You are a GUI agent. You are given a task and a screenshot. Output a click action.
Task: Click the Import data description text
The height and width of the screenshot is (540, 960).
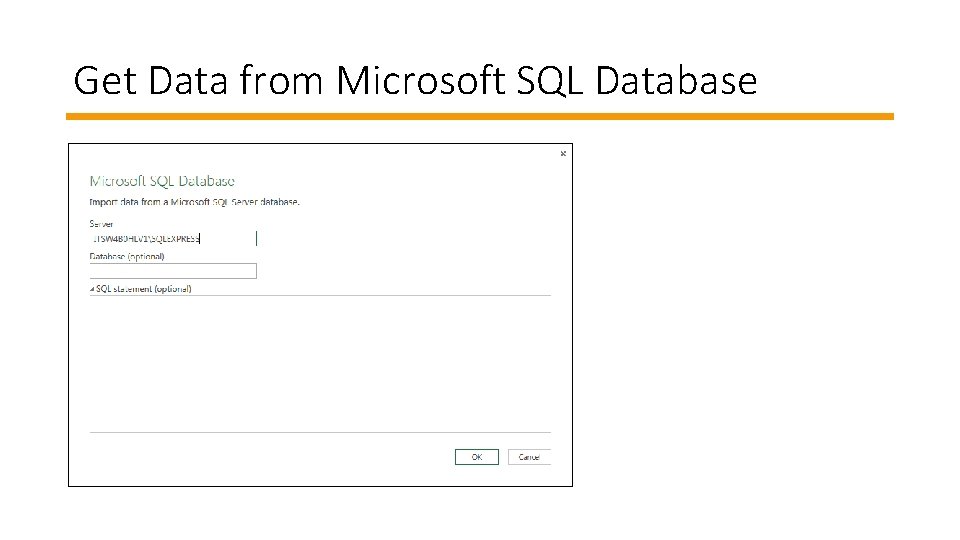(x=195, y=202)
